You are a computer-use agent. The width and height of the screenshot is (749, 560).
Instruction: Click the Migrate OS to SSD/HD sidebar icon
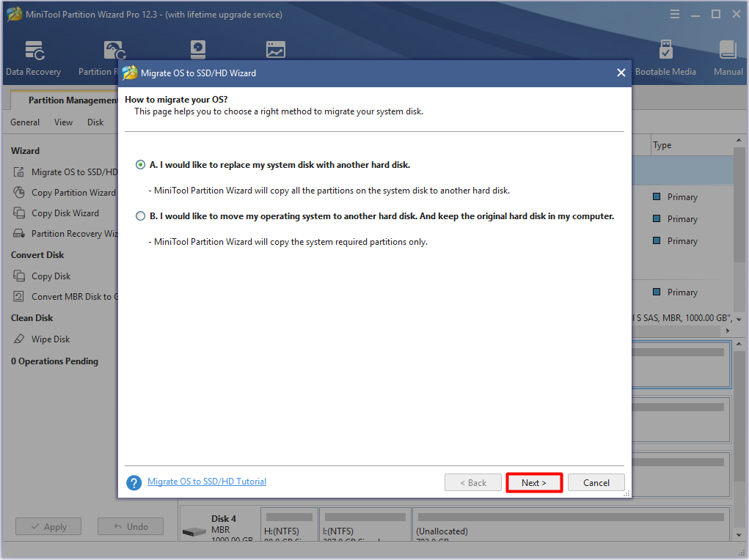click(18, 172)
